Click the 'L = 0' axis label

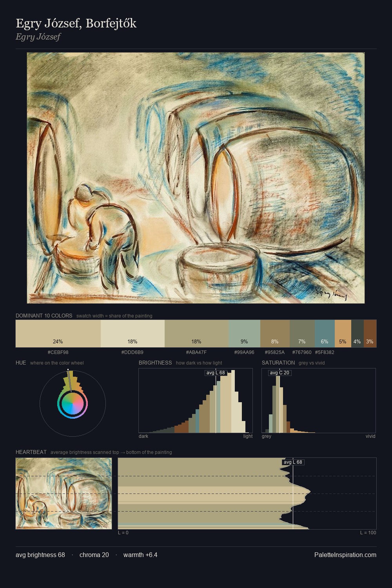tap(123, 533)
